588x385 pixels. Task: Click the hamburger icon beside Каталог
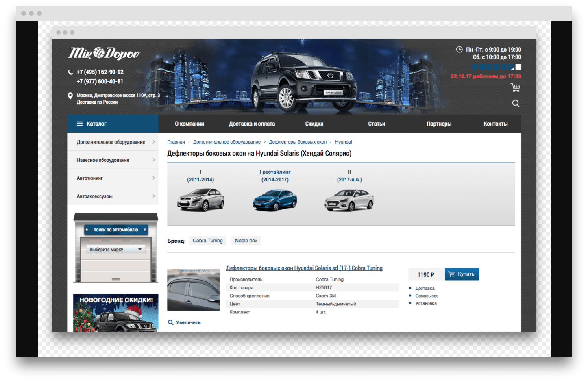pyautogui.click(x=80, y=124)
